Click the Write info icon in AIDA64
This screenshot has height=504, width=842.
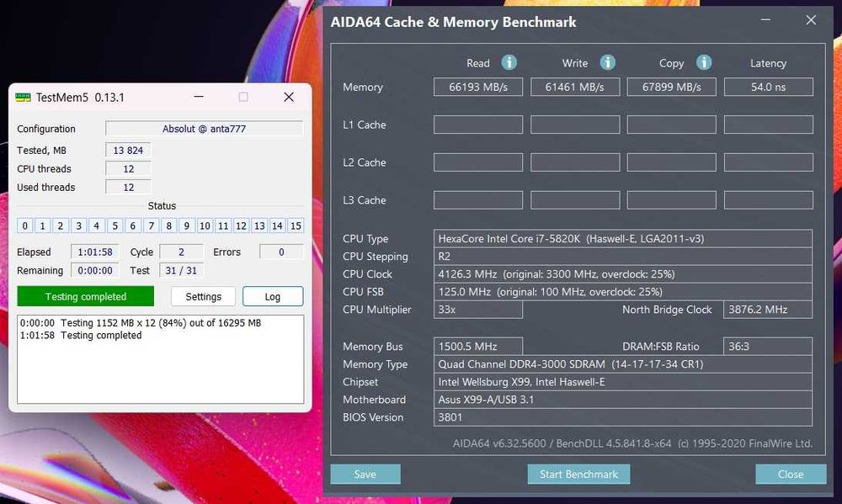tap(607, 63)
